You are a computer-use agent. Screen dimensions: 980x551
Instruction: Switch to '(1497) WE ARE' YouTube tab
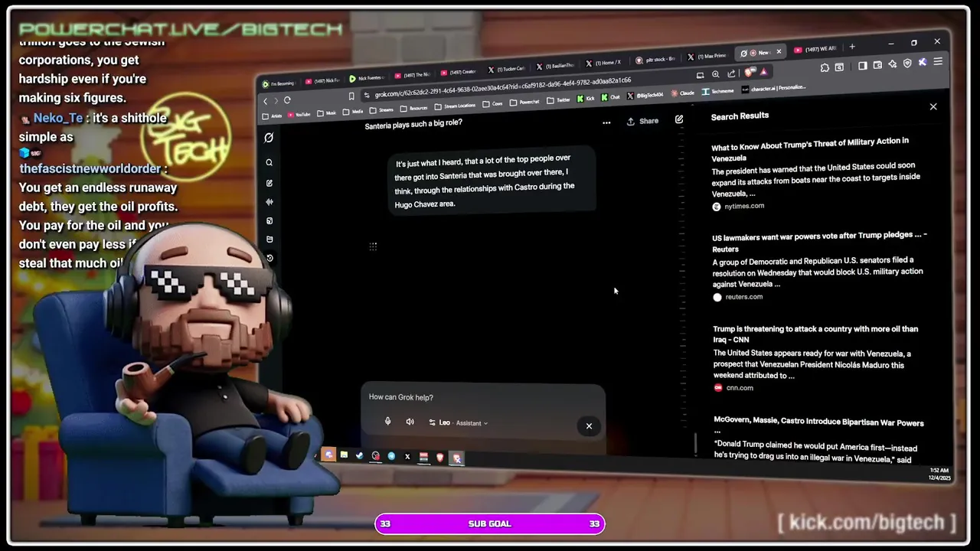[815, 50]
